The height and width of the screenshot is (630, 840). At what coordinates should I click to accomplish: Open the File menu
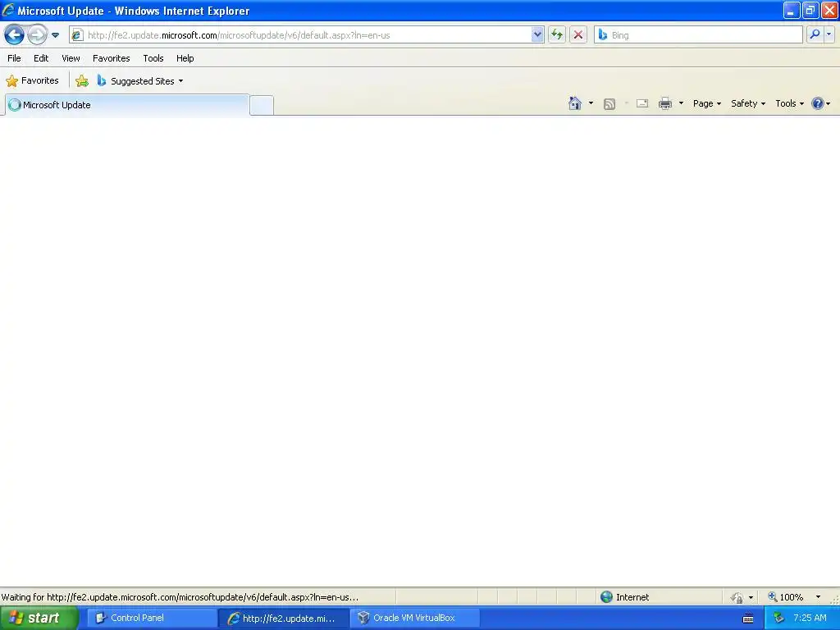[x=15, y=58]
